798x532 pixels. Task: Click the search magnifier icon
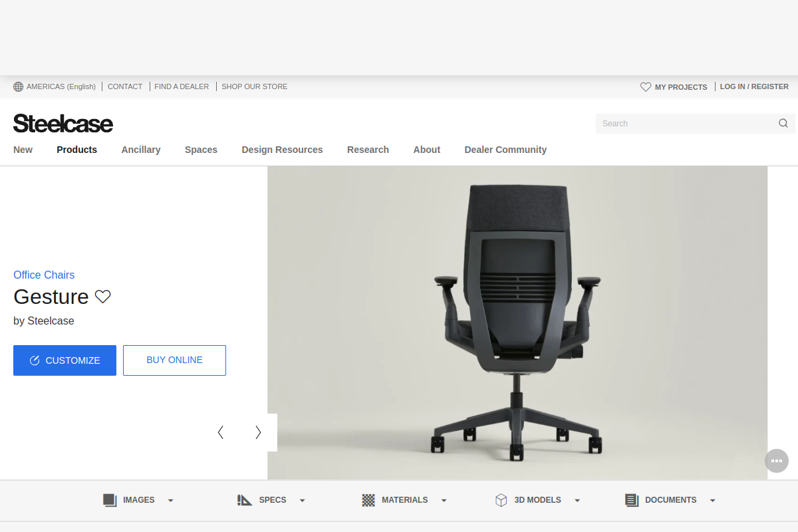point(783,123)
